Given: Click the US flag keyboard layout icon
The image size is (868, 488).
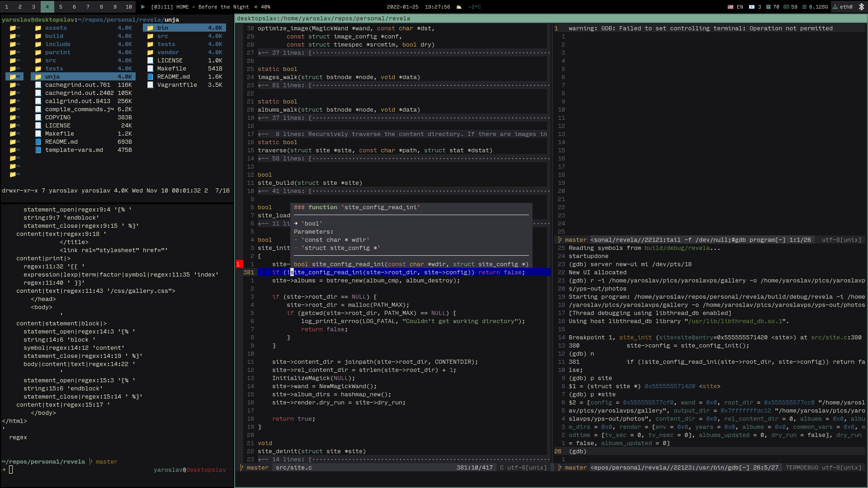Looking at the screenshot, I should click(730, 7).
